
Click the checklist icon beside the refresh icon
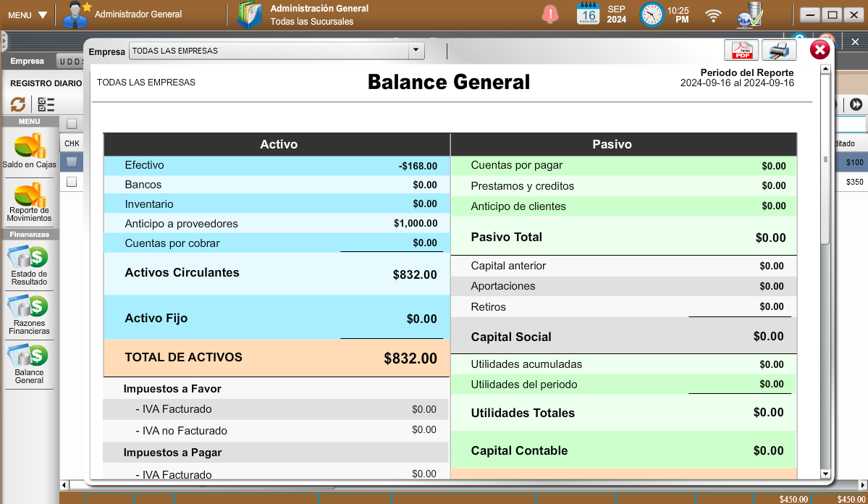tap(46, 104)
